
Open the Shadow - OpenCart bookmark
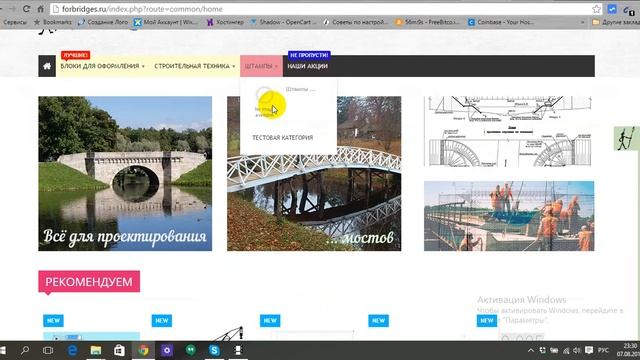283,22
